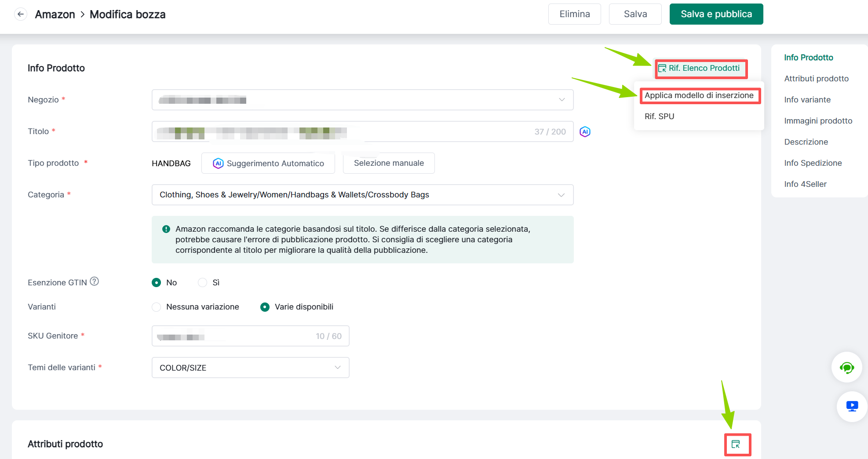
Task: Click Suggerimento Automatico AI button
Action: (268, 163)
